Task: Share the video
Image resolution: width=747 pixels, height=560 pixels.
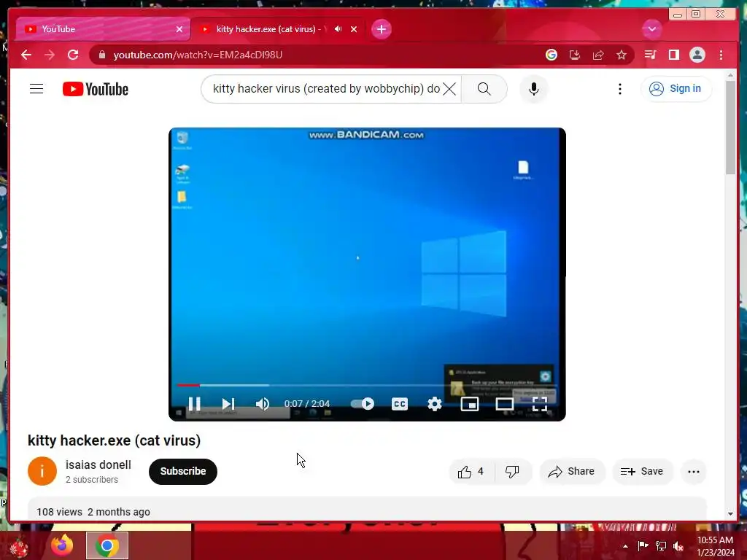Action: 572,472
